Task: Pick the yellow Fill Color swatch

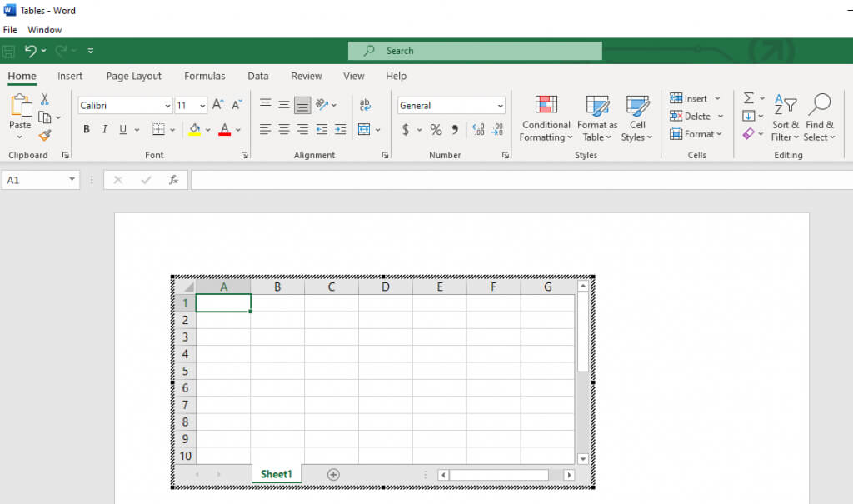Action: point(194,130)
